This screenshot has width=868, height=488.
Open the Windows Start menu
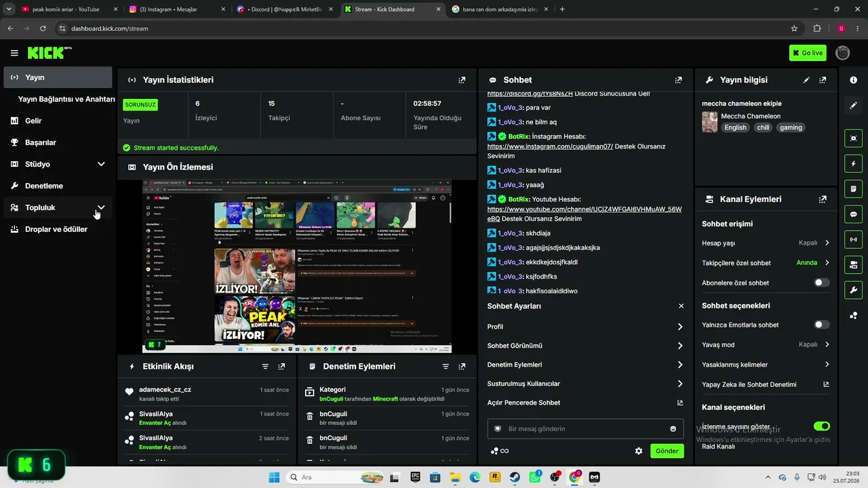click(x=275, y=477)
